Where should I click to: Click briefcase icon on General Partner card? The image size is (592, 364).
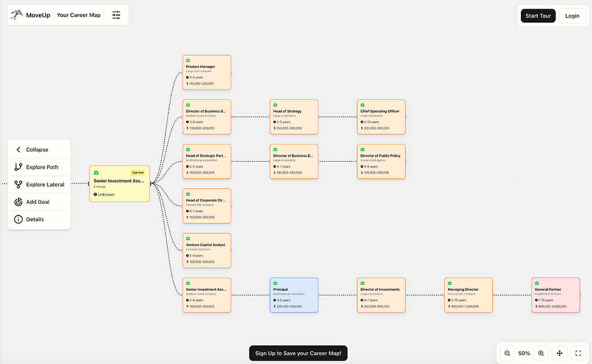[x=537, y=283]
